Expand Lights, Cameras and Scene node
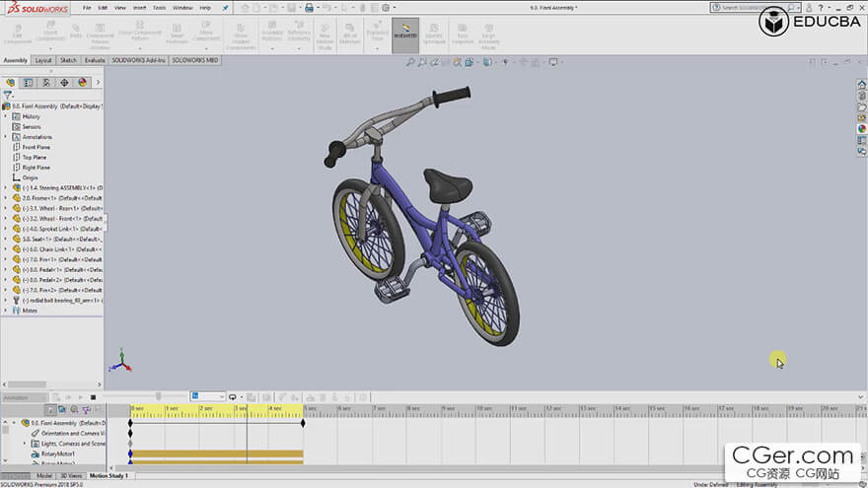Image resolution: width=868 pixels, height=488 pixels. click(25, 444)
